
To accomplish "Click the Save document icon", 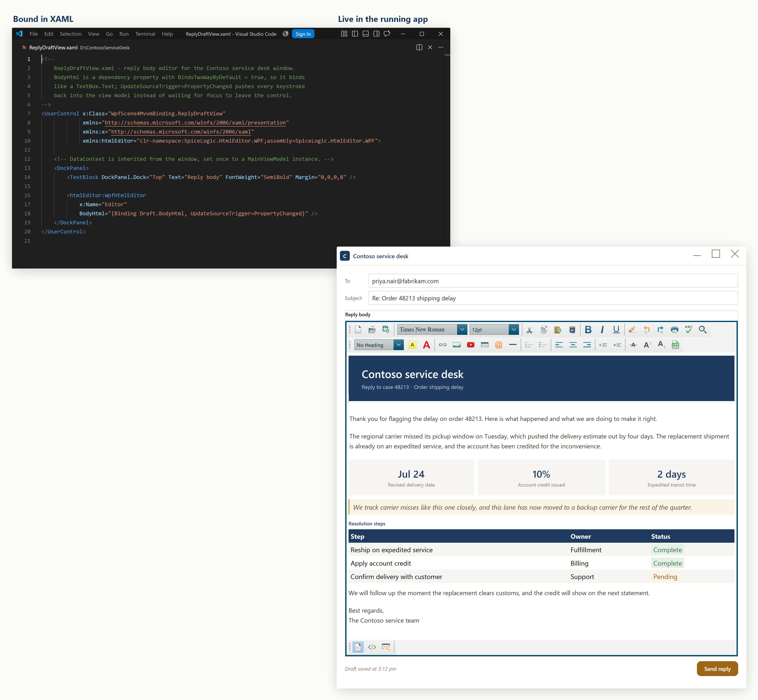I will coord(386,329).
